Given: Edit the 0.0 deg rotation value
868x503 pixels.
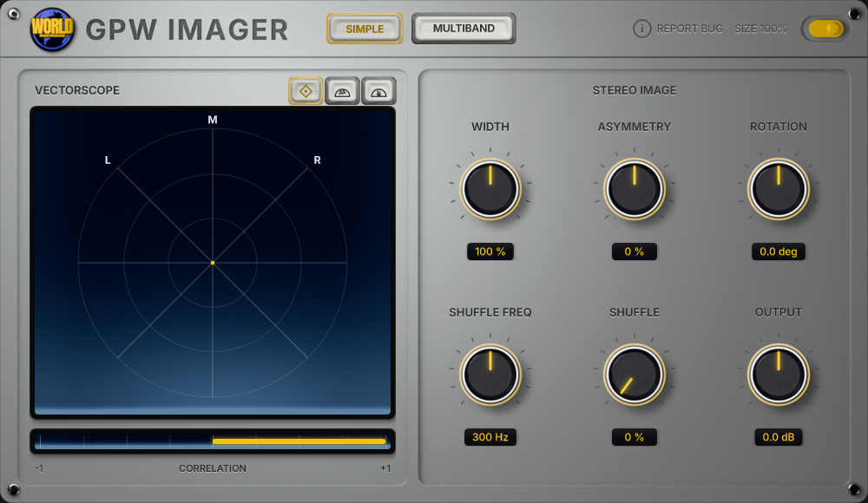Looking at the screenshot, I should click(779, 251).
